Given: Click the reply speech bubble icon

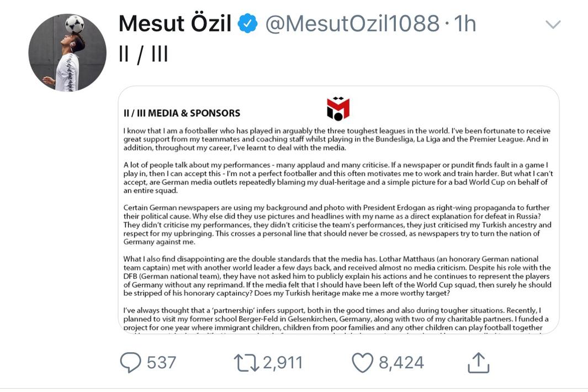Looking at the screenshot, I should [x=131, y=362].
